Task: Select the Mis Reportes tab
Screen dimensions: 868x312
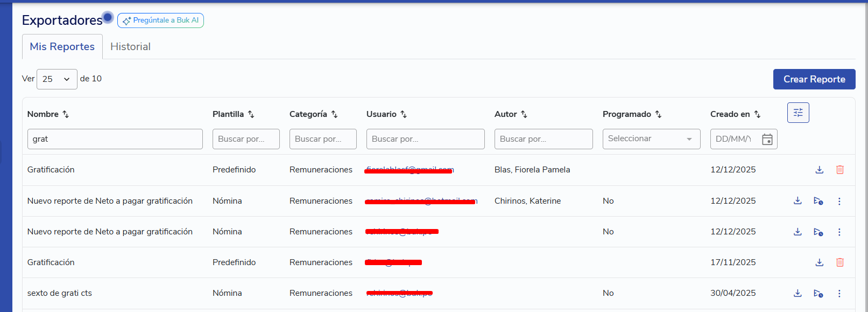Action: (x=62, y=47)
